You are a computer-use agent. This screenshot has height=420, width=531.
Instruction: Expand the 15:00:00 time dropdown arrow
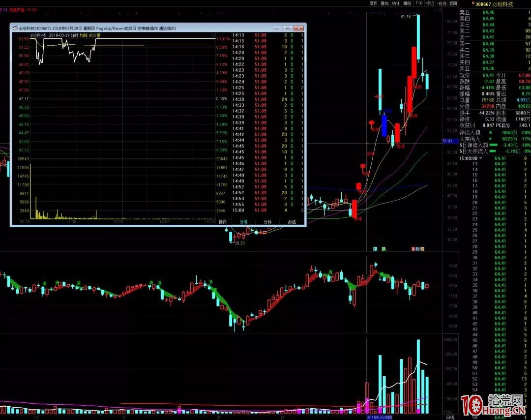point(480,158)
